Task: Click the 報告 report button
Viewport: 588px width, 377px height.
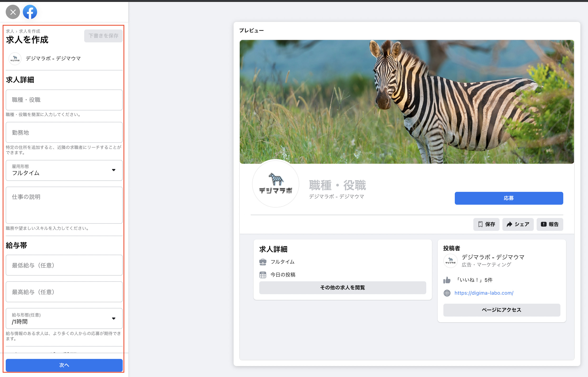Action: pos(550,224)
